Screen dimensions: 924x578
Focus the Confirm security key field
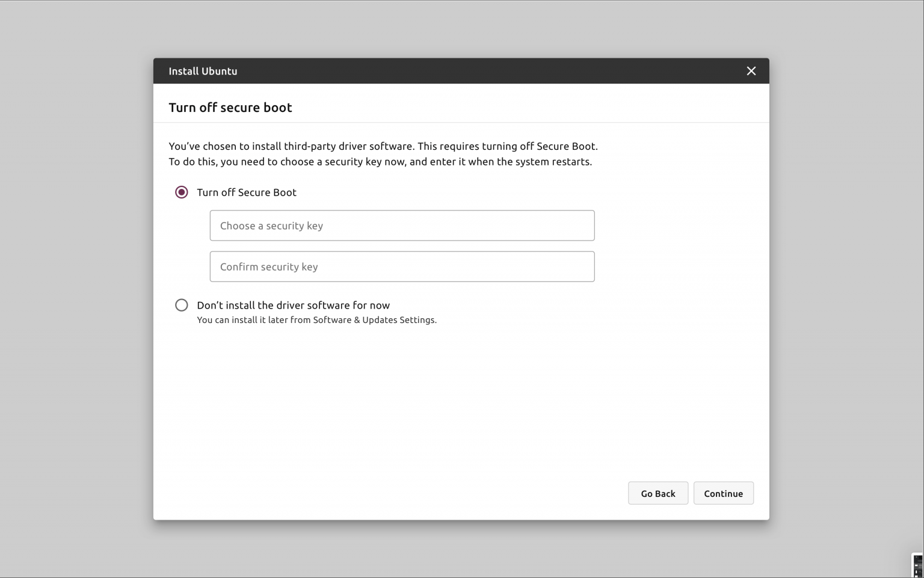402,266
